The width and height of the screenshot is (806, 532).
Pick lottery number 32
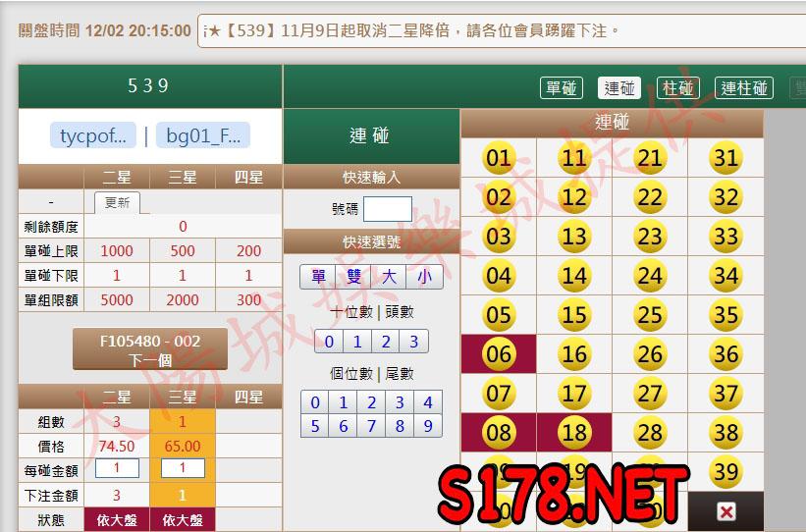(x=725, y=197)
